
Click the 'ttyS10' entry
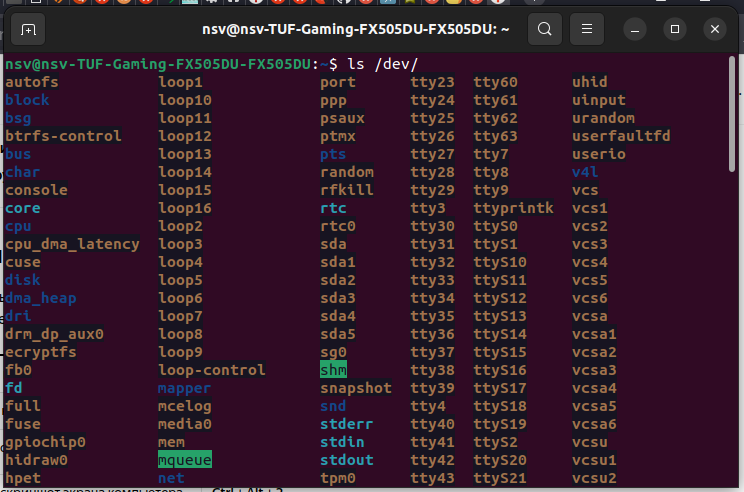point(500,262)
